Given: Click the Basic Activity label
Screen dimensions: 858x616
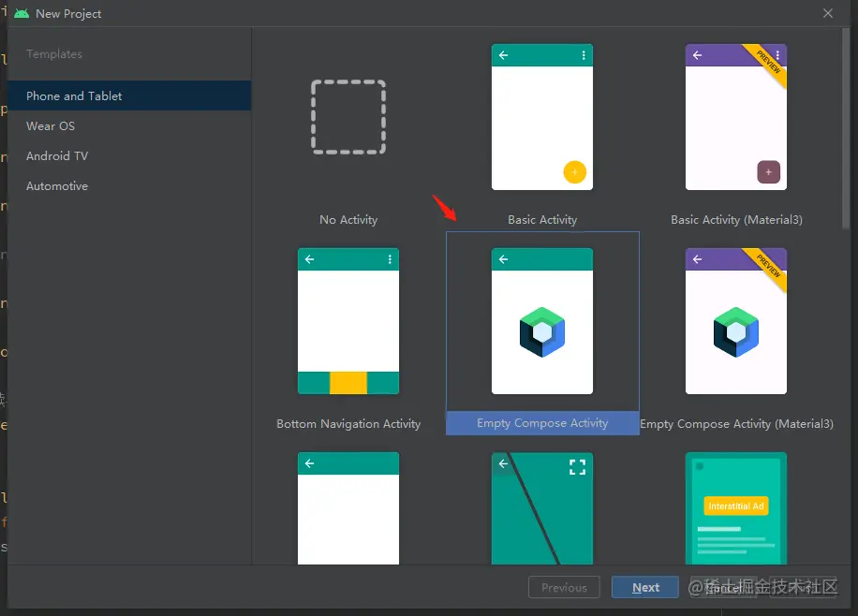Looking at the screenshot, I should click(x=542, y=220).
